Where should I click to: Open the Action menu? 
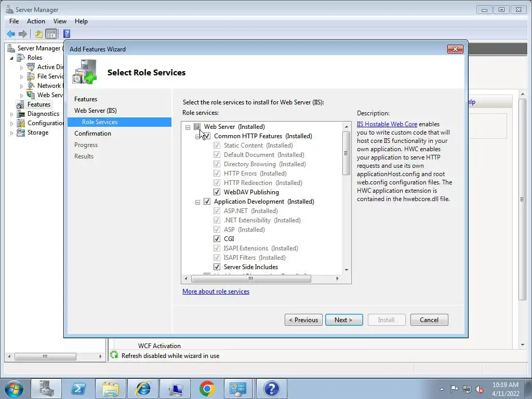(36, 21)
